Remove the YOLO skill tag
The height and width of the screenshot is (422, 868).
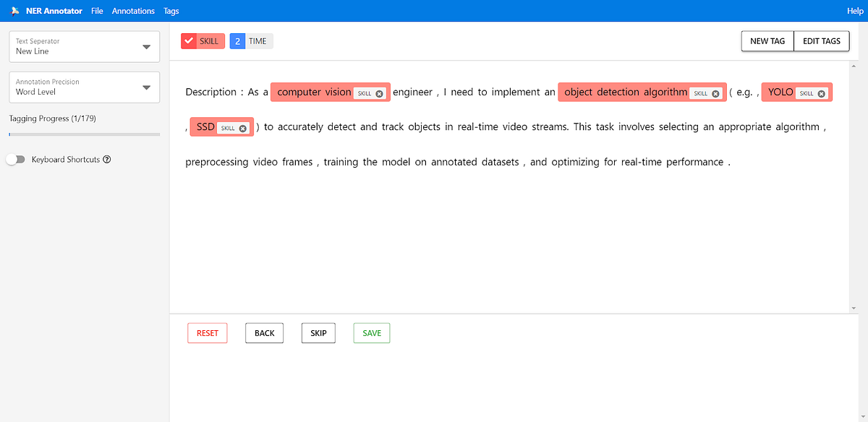click(x=820, y=92)
